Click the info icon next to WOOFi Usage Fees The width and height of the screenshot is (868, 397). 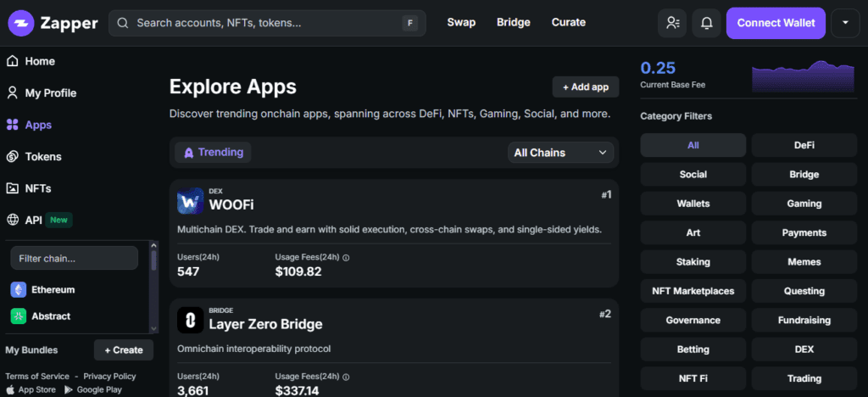coord(346,257)
